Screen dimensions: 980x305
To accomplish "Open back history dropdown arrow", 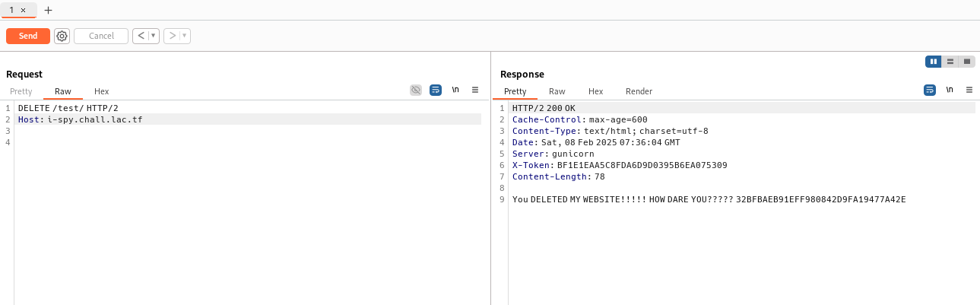I will 154,36.
